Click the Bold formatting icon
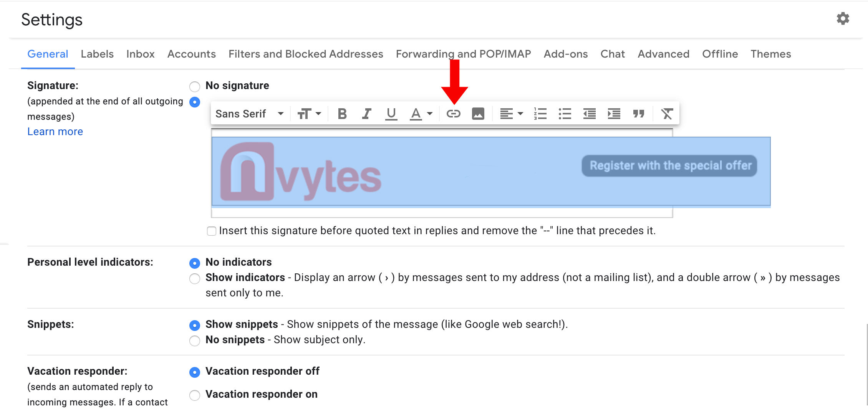This screenshot has height=410, width=868. tap(342, 114)
